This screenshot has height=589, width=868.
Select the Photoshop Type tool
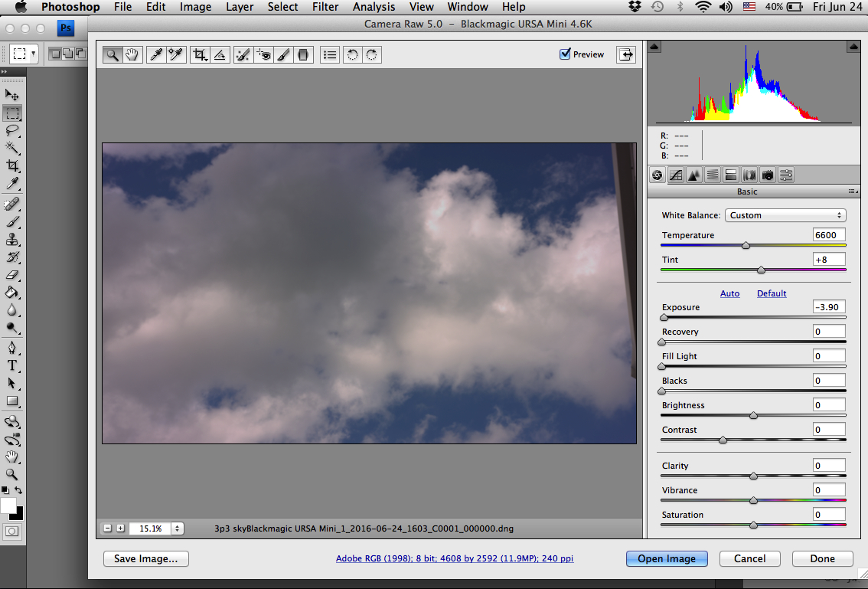pyautogui.click(x=12, y=365)
